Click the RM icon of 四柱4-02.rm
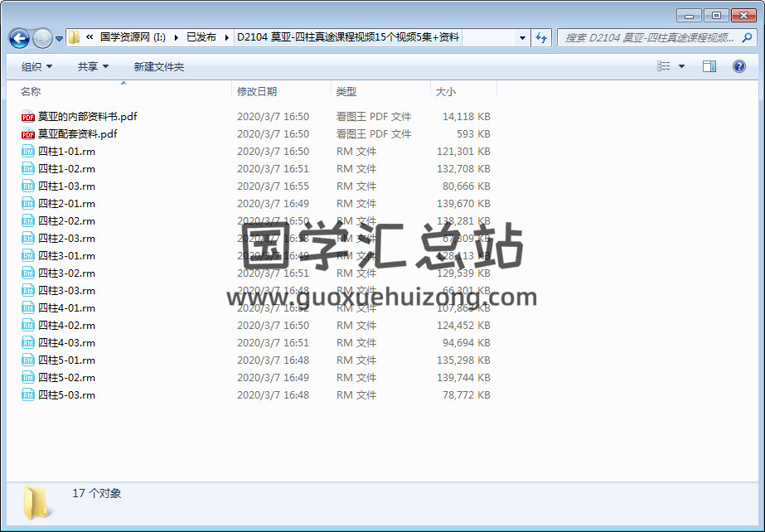The image size is (765, 532). click(28, 325)
